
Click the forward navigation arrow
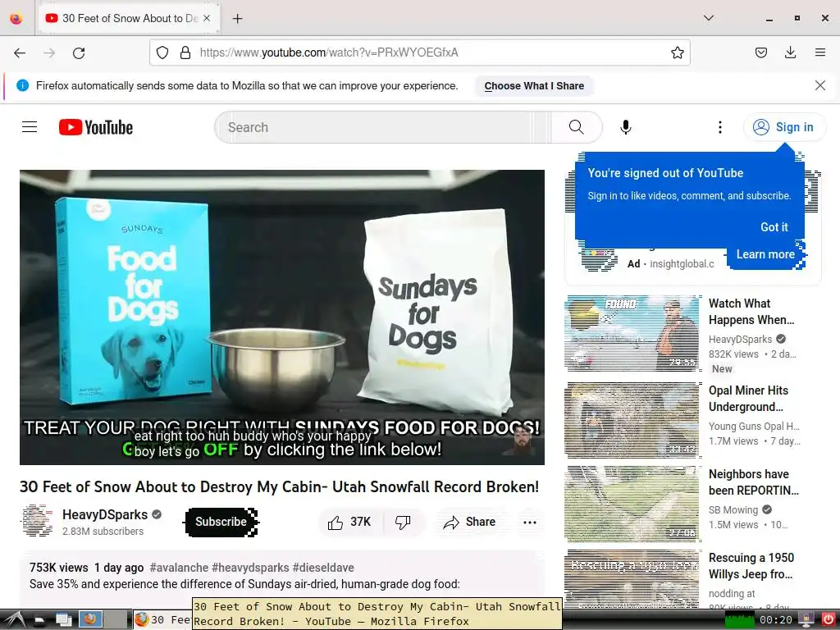point(49,52)
